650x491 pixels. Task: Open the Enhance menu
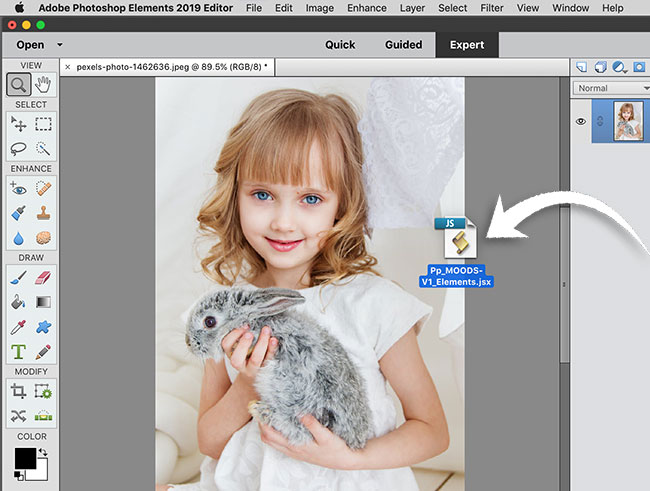367,8
